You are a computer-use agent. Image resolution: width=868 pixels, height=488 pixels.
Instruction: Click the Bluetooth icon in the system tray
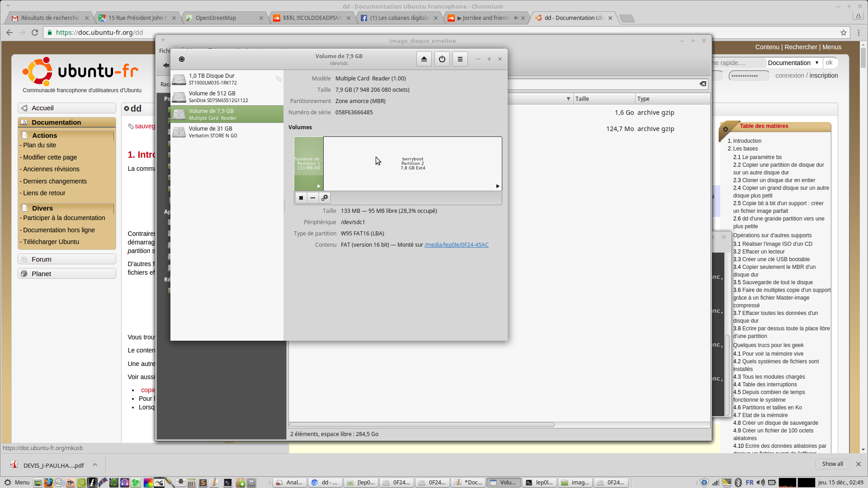(738, 482)
